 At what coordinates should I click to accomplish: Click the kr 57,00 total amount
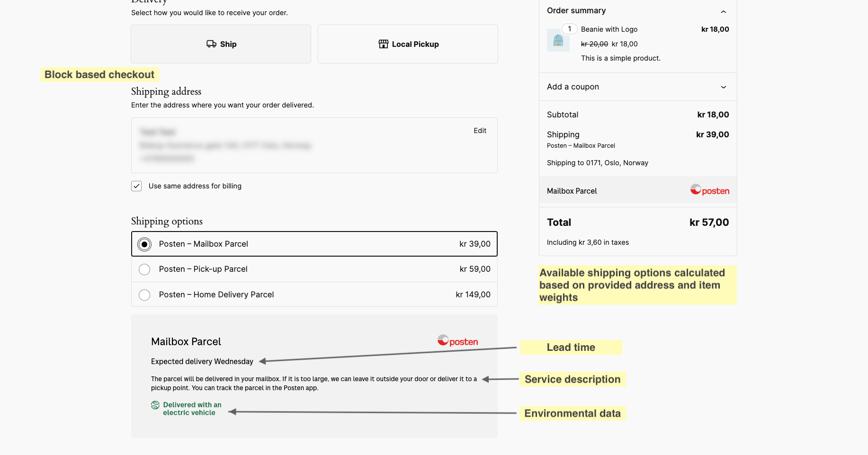click(x=709, y=223)
